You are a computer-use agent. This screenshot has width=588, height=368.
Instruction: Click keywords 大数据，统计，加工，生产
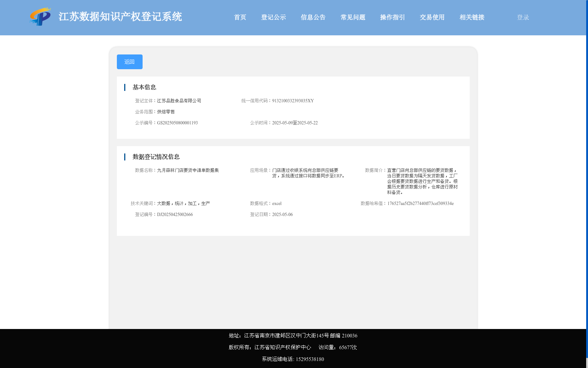click(x=183, y=204)
